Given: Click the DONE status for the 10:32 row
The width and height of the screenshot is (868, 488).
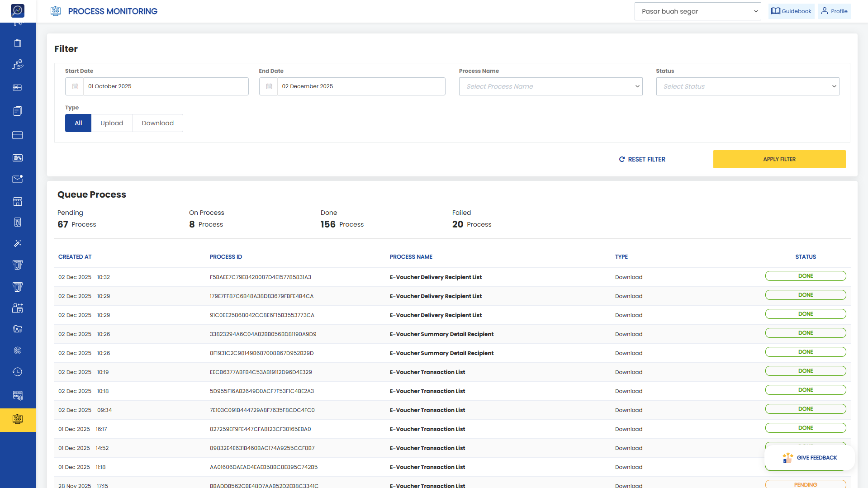Looking at the screenshot, I should (806, 276).
